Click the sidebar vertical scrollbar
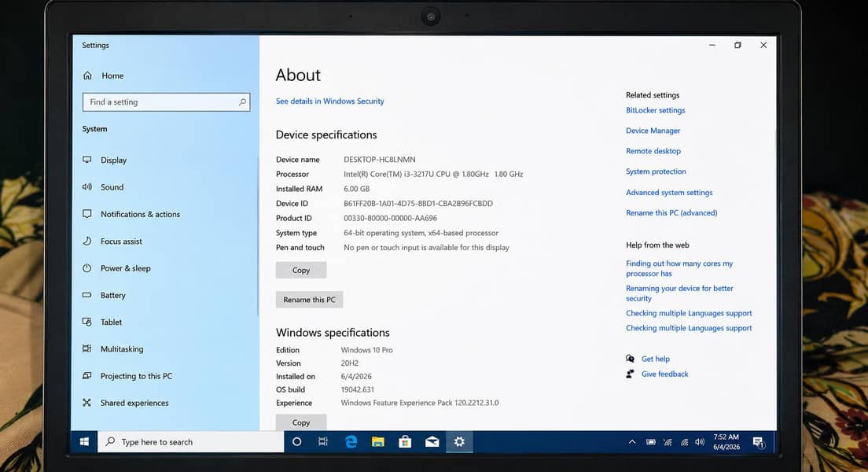The image size is (868, 472). [257, 237]
